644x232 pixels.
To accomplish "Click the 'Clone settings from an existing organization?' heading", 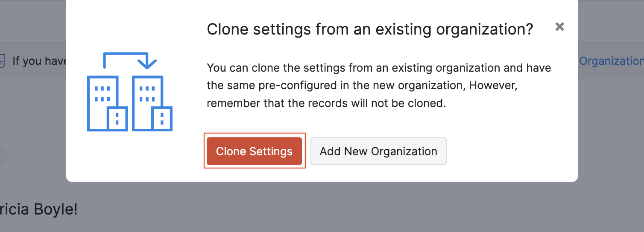I will 370,29.
